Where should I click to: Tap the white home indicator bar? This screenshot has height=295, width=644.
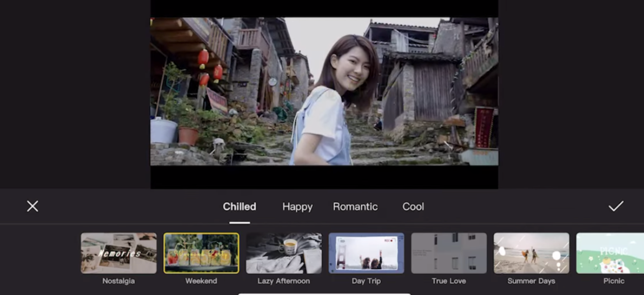[324, 293]
